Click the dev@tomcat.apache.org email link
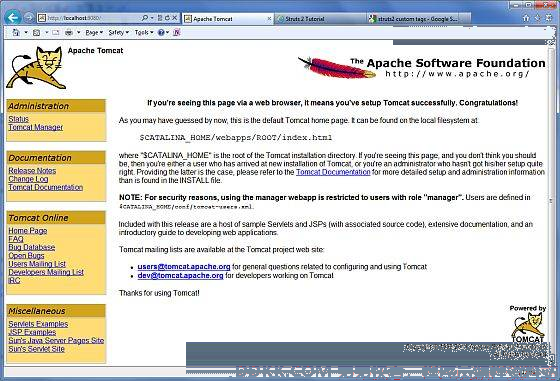This screenshot has width=560, height=381. pyautogui.click(x=180, y=275)
